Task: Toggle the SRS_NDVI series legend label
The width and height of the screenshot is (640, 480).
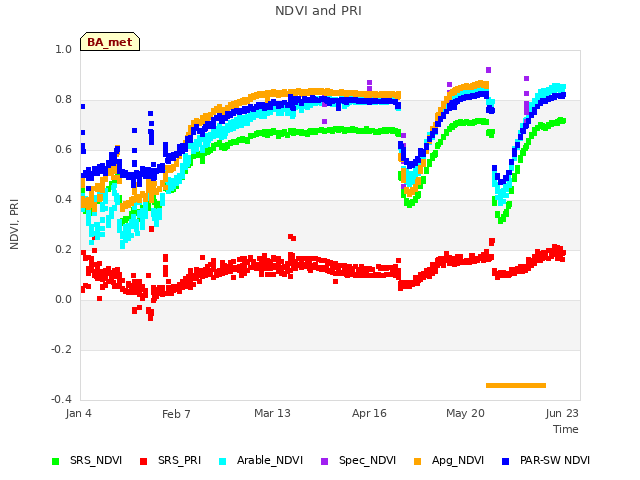Action: [x=96, y=460]
